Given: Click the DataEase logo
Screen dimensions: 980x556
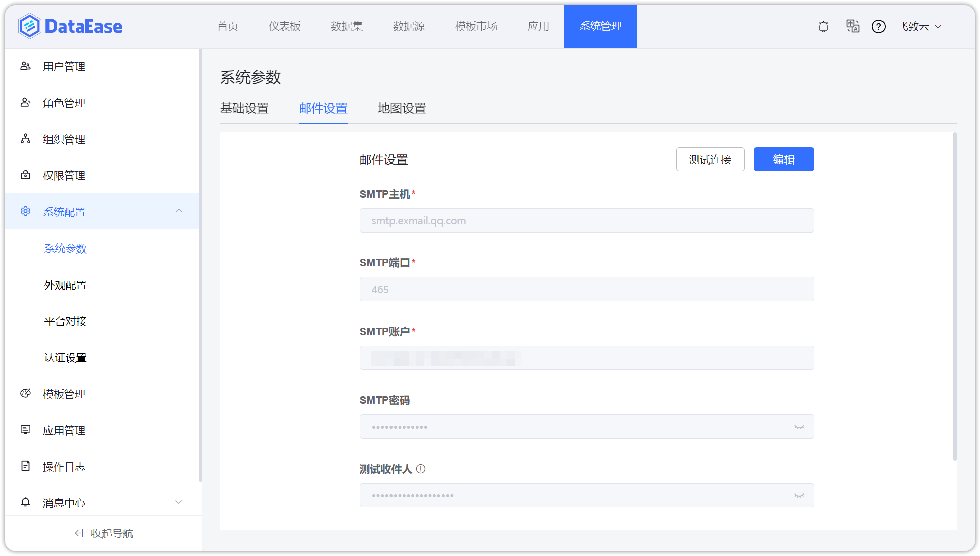Looking at the screenshot, I should tap(70, 26).
